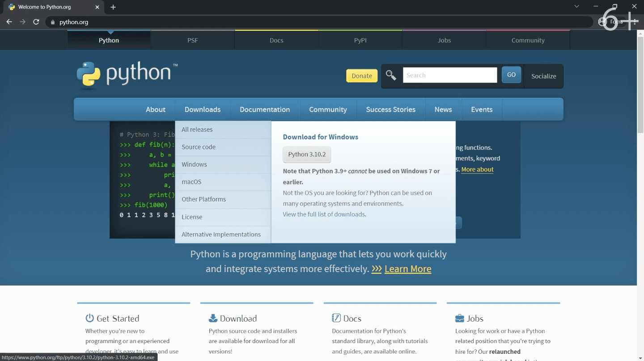This screenshot has height=361, width=644.
Task: Go back using browser back arrow
Action: [x=9, y=22]
